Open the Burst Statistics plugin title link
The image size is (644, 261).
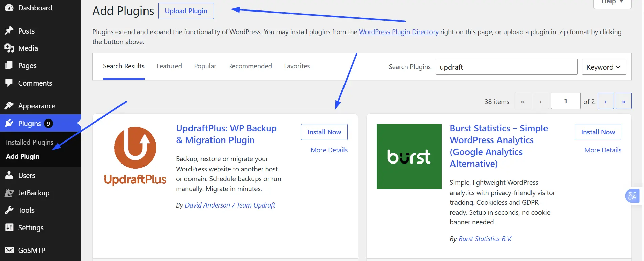pyautogui.click(x=499, y=146)
